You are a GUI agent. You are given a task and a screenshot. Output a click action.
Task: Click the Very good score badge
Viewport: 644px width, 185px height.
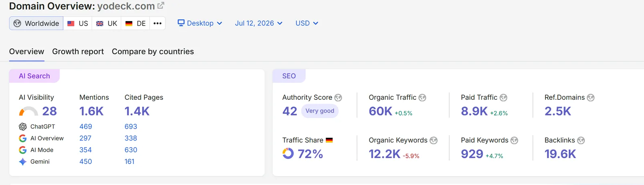click(320, 111)
